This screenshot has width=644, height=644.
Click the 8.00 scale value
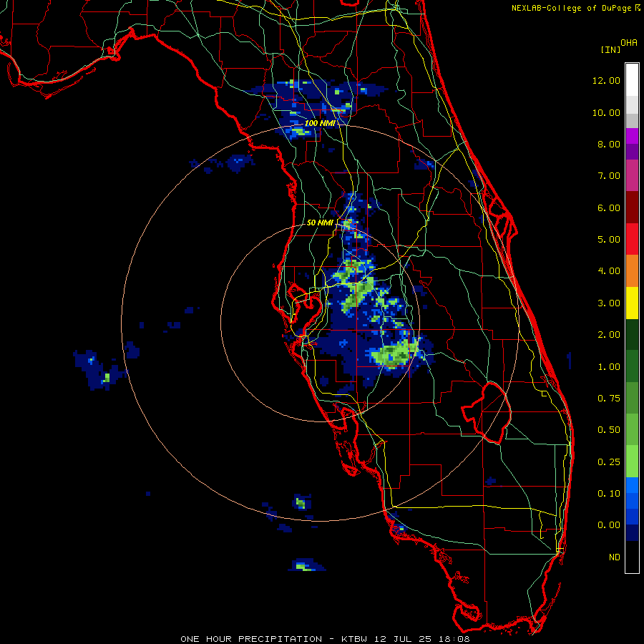(x=609, y=144)
